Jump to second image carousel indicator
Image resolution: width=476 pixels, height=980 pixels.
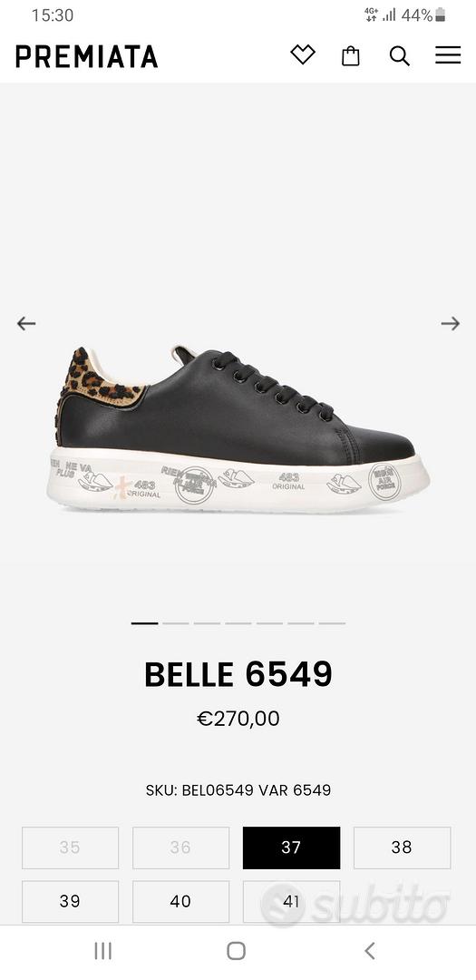176,623
